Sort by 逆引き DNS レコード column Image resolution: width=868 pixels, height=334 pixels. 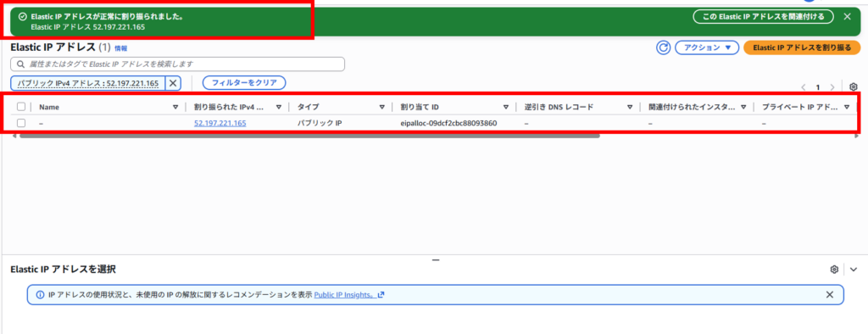(x=630, y=107)
